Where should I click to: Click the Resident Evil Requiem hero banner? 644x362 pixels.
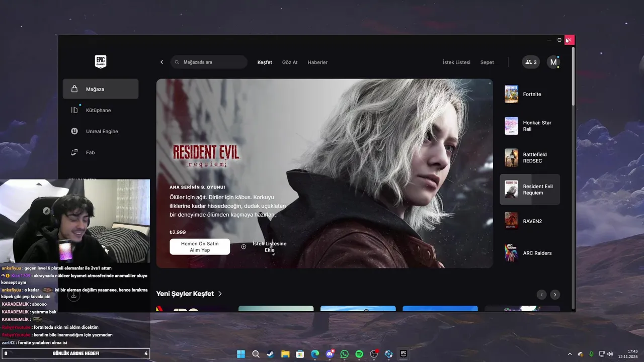coord(325,173)
